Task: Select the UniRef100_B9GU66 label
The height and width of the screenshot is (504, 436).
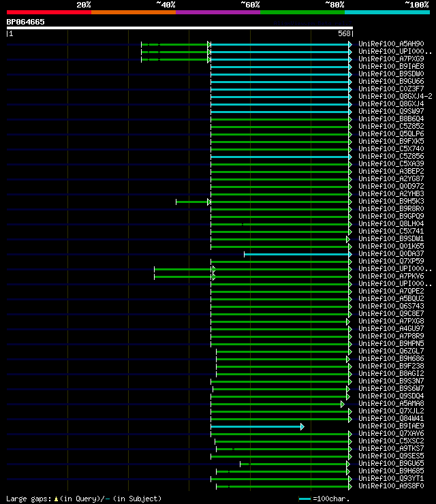Action: pyautogui.click(x=391, y=81)
